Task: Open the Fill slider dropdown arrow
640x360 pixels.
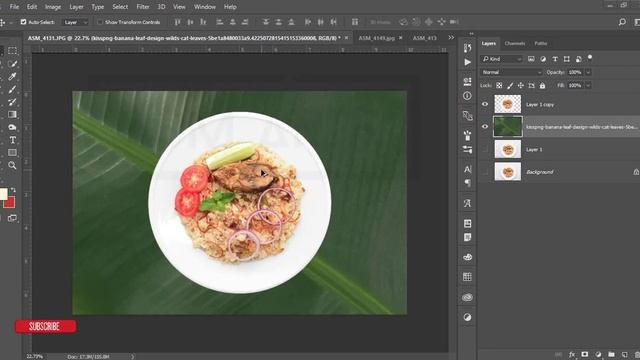Action: coord(588,85)
